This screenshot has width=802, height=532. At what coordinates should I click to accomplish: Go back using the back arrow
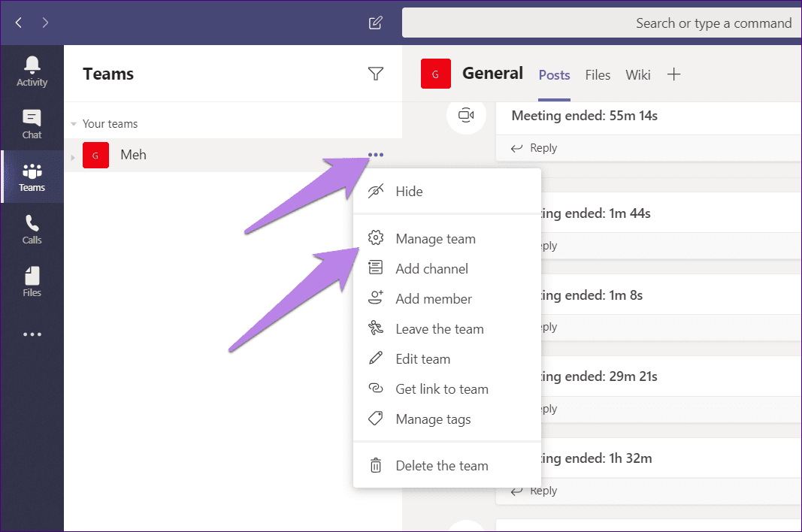pos(19,23)
